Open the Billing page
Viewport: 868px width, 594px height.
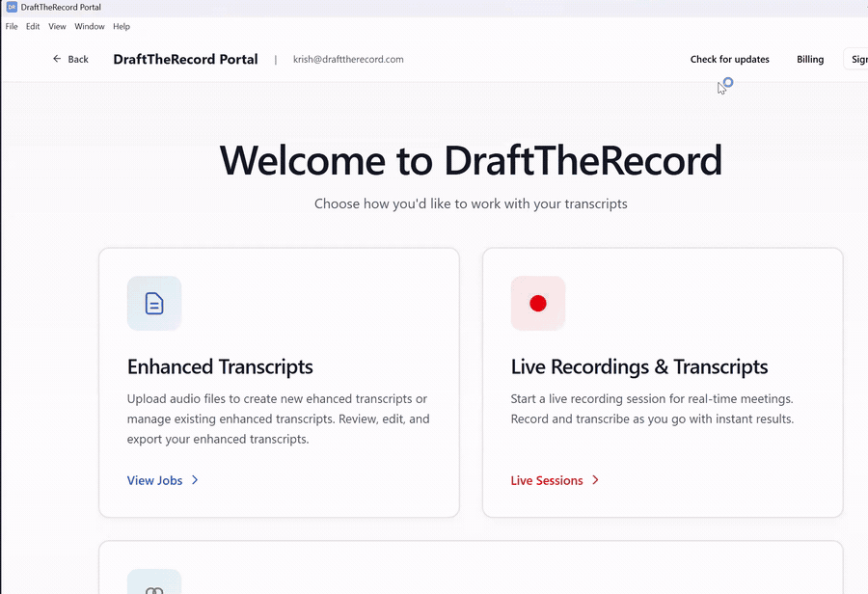click(810, 59)
